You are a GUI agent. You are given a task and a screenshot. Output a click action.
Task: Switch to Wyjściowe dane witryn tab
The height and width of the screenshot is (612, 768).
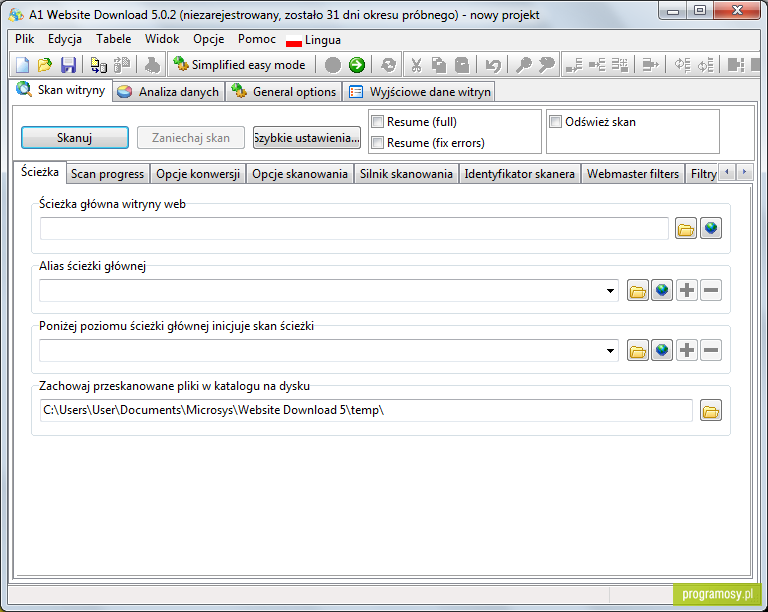tap(419, 92)
